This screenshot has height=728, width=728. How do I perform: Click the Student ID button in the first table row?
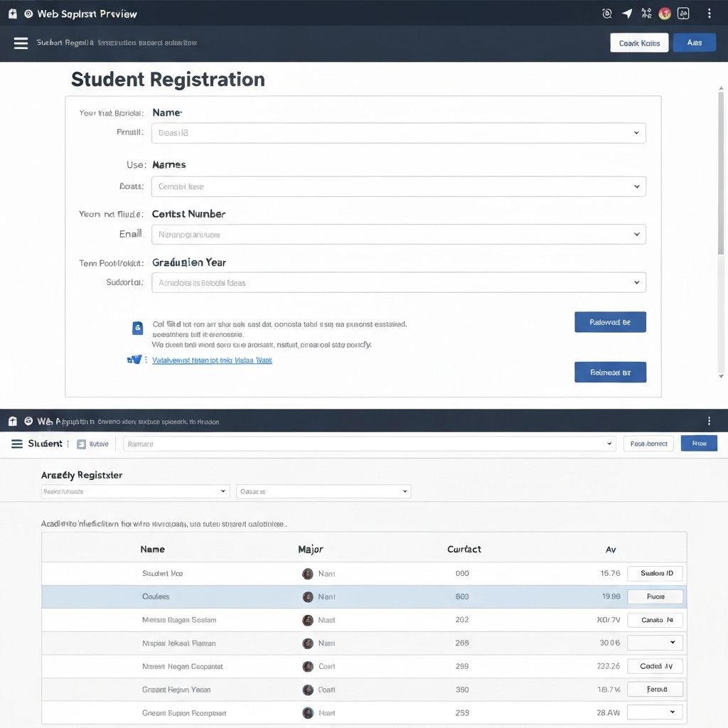pyautogui.click(x=655, y=573)
